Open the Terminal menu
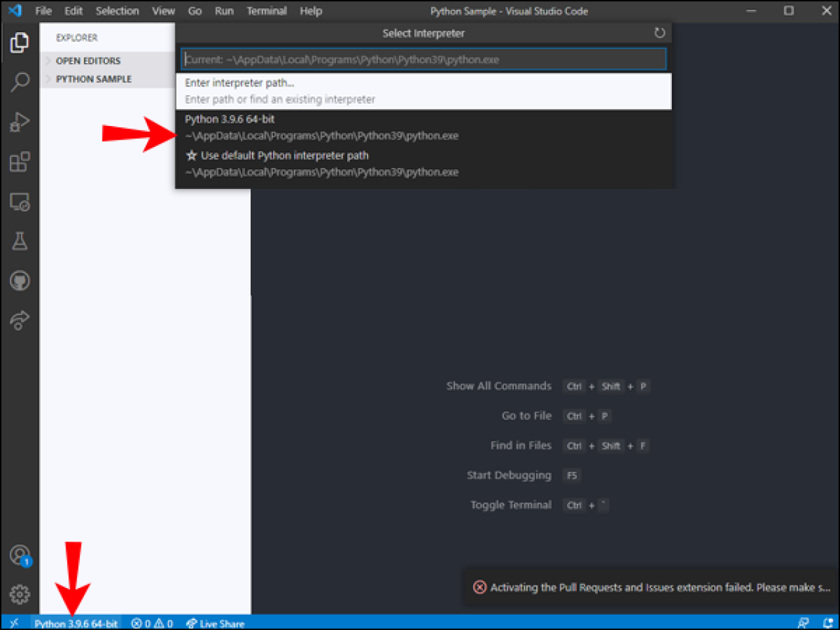 click(x=266, y=10)
